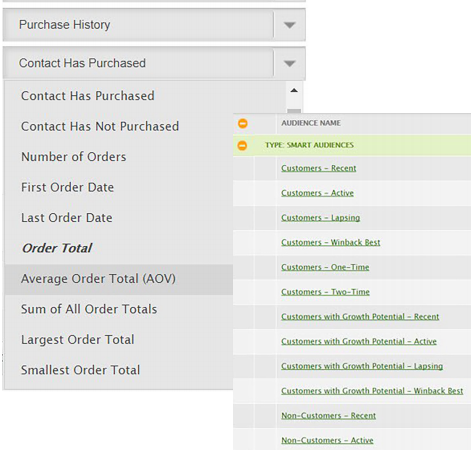Open Customers – Lapsing audience
This screenshot has width=471, height=450.
click(320, 218)
